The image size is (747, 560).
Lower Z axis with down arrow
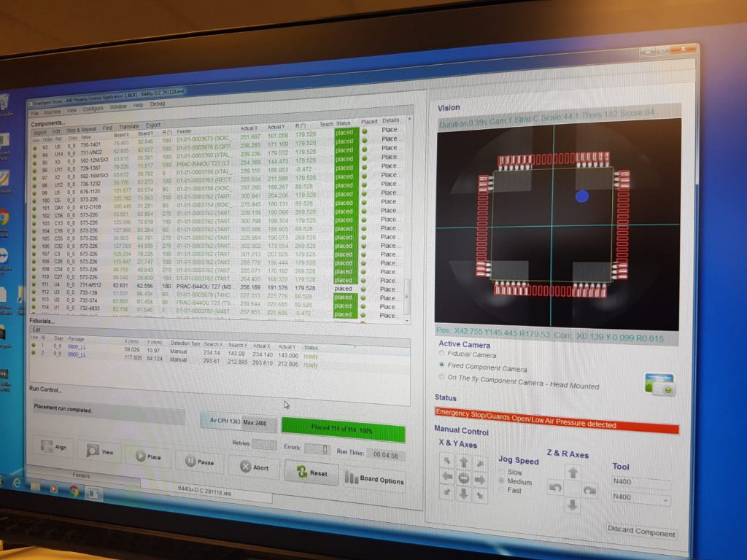pyautogui.click(x=572, y=505)
